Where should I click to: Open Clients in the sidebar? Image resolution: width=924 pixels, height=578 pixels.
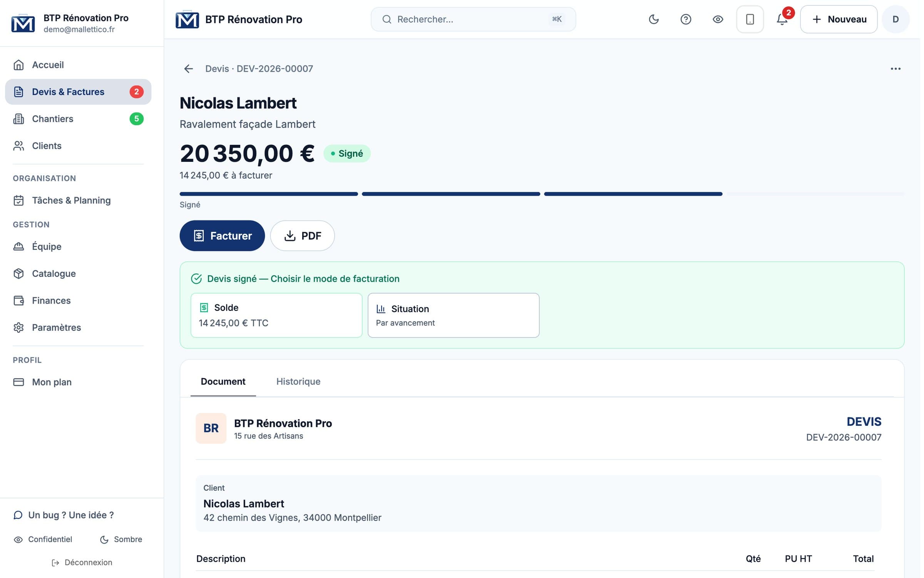[78, 146]
